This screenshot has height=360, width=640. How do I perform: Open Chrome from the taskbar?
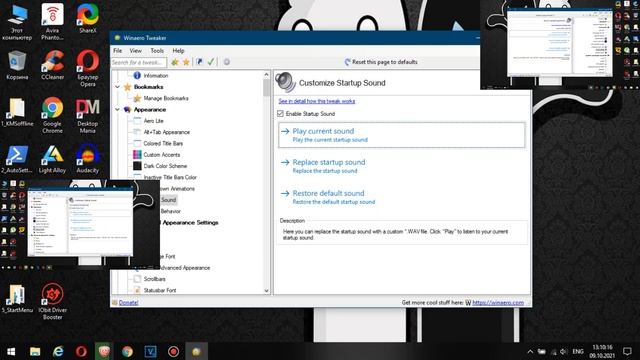[x=127, y=351]
